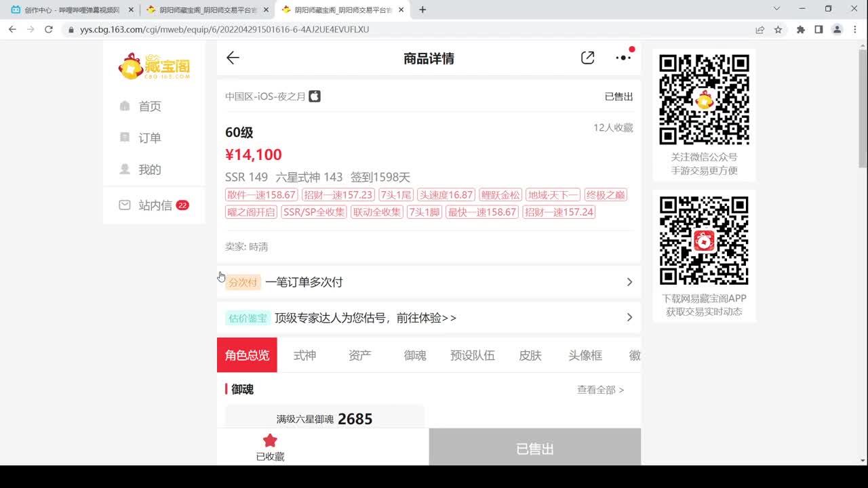Image resolution: width=868 pixels, height=488 pixels.
Task: Click the 已售出 sold button
Action: [x=534, y=447]
